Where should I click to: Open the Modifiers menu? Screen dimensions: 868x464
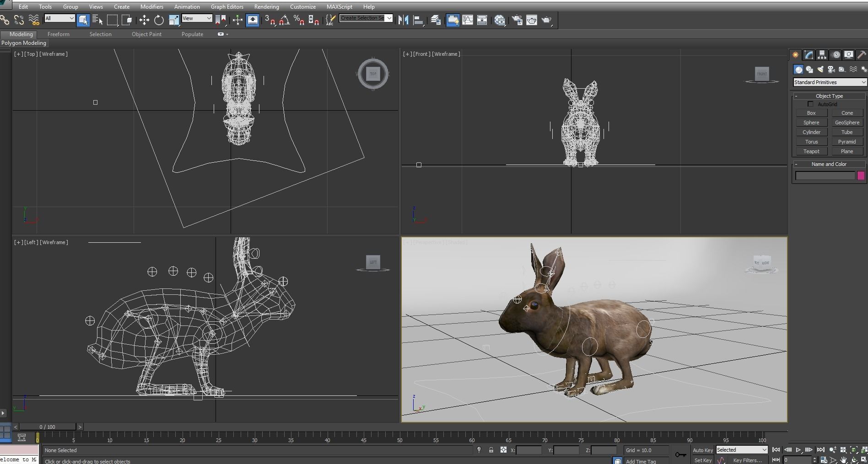151,7
